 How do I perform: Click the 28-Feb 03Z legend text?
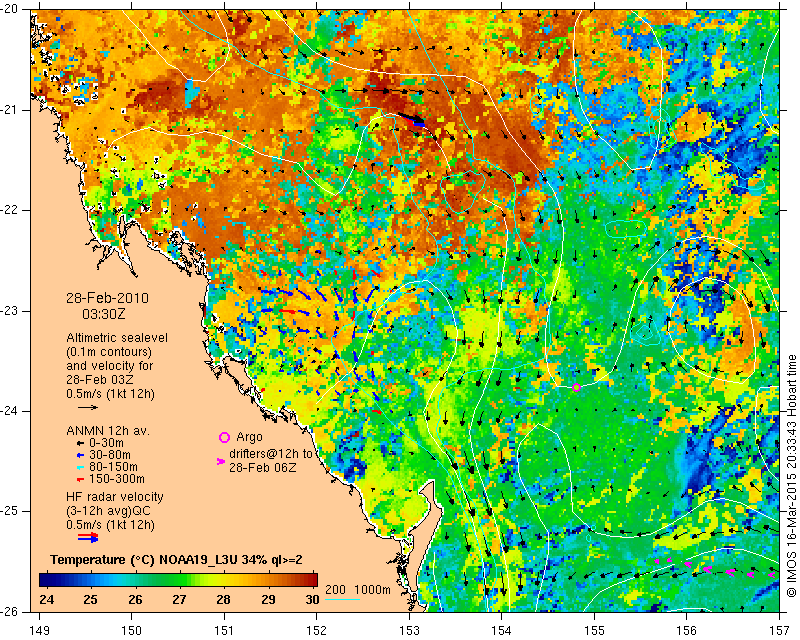[x=100, y=380]
